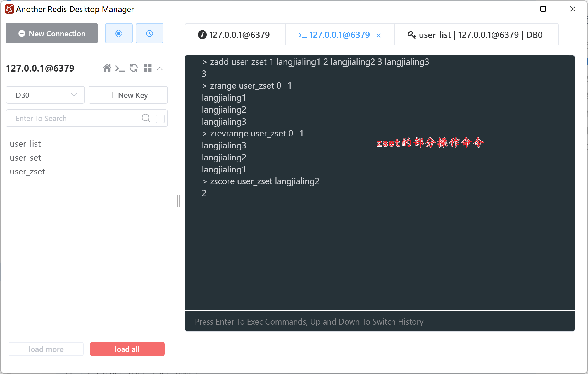This screenshot has height=374, width=588.
Task: Click the New Key button
Action: pos(128,95)
